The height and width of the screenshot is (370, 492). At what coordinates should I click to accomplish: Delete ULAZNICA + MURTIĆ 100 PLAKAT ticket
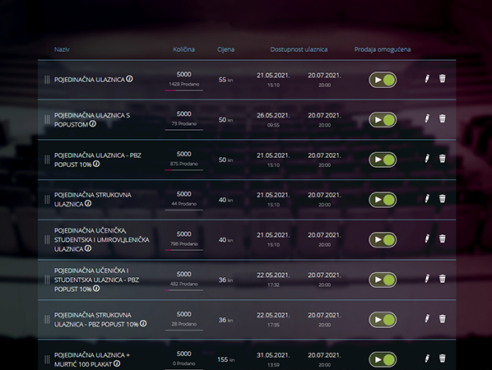pos(442,358)
